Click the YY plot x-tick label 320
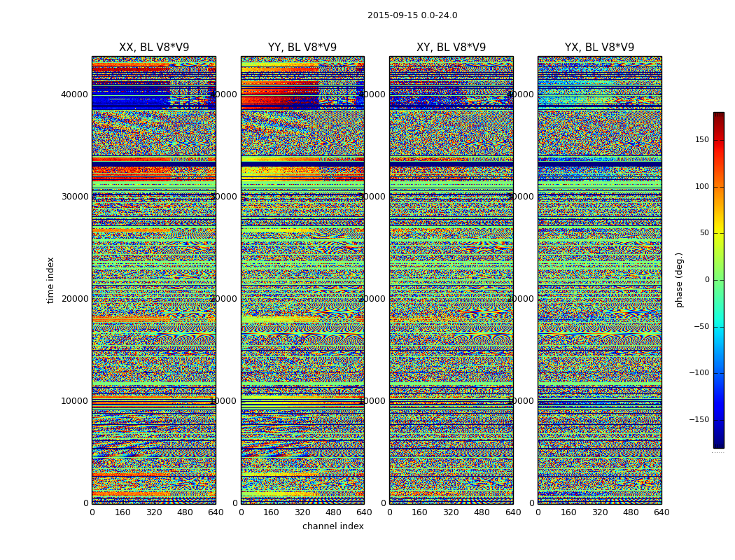Image resolution: width=735 pixels, height=560 pixels. (x=303, y=512)
